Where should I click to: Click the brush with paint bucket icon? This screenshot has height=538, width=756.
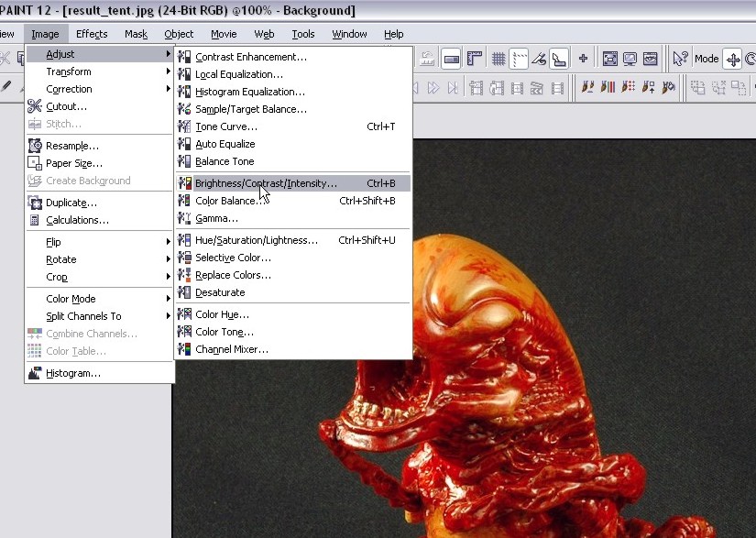(x=669, y=87)
